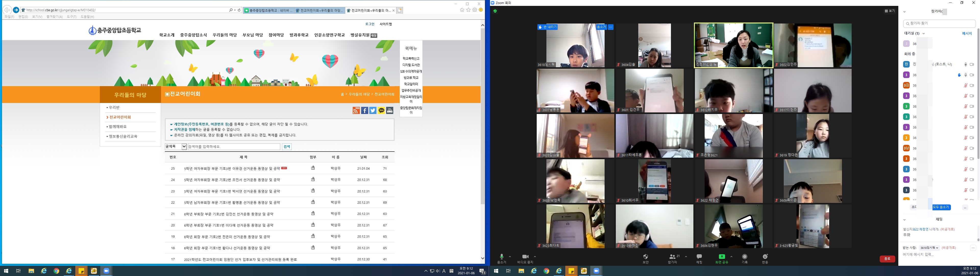Open the 도구(T) browser menu
Screen dimensions: 980x276
coord(71,17)
